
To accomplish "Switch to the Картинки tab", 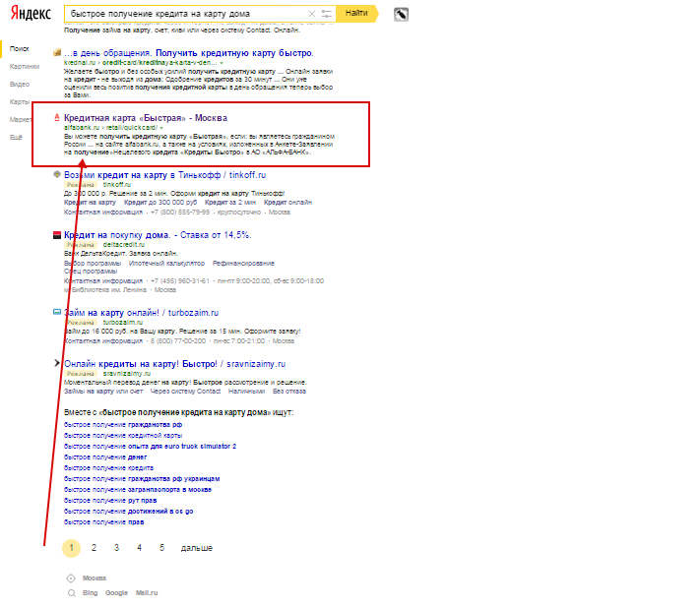I will tap(25, 67).
